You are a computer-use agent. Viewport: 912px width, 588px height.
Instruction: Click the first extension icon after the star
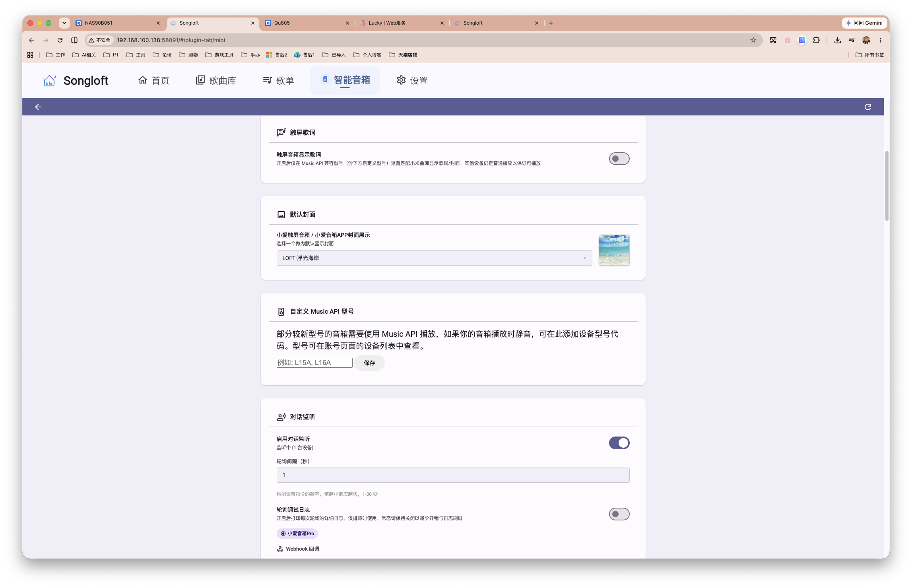coord(773,40)
